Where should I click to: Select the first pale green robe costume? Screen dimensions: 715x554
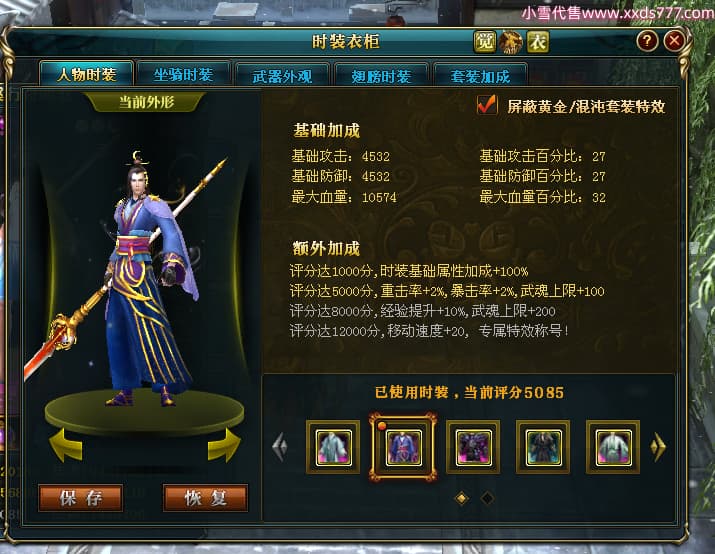pos(333,447)
